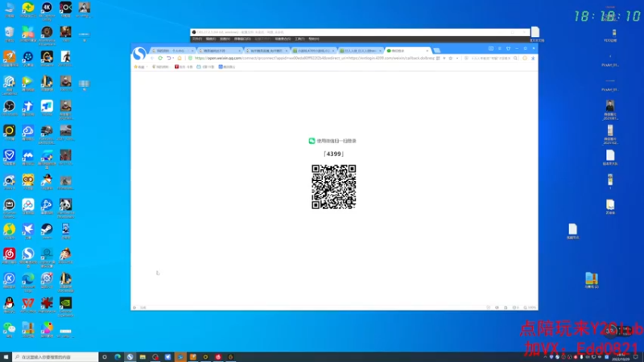
Task: Open the GeForce Experience desktop shortcut
Action: (66, 303)
